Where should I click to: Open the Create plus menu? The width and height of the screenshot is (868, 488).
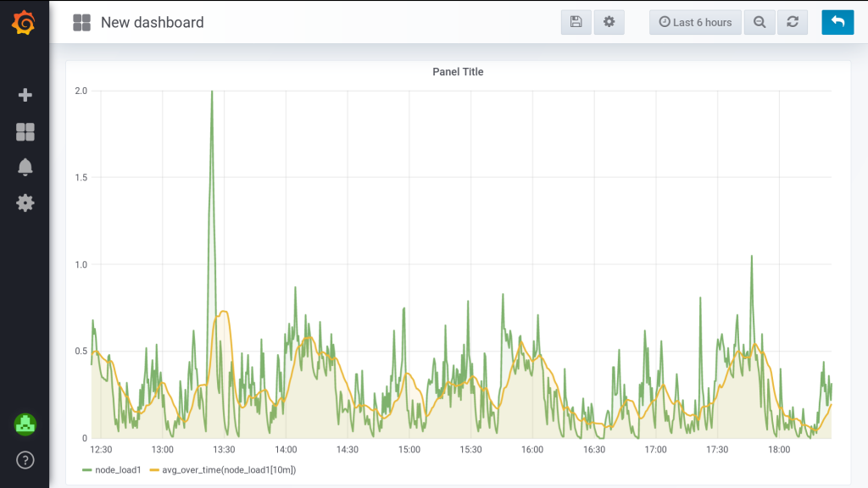[25, 95]
